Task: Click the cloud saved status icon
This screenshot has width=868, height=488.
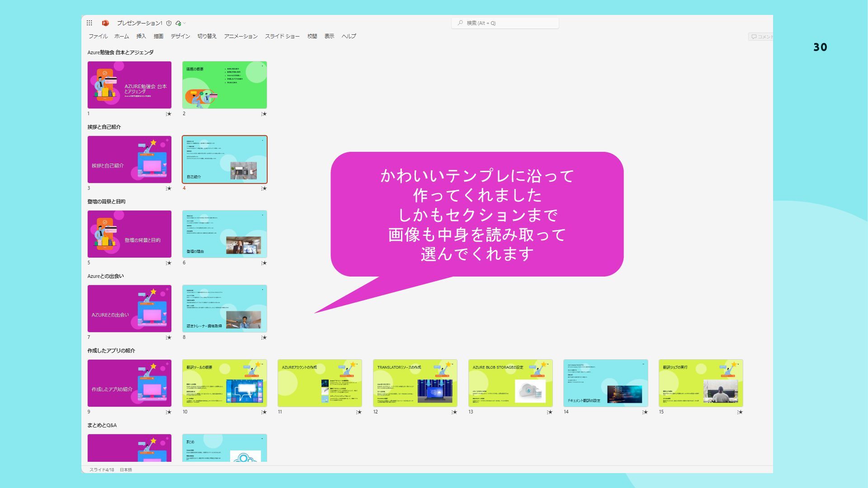Action: [x=178, y=23]
